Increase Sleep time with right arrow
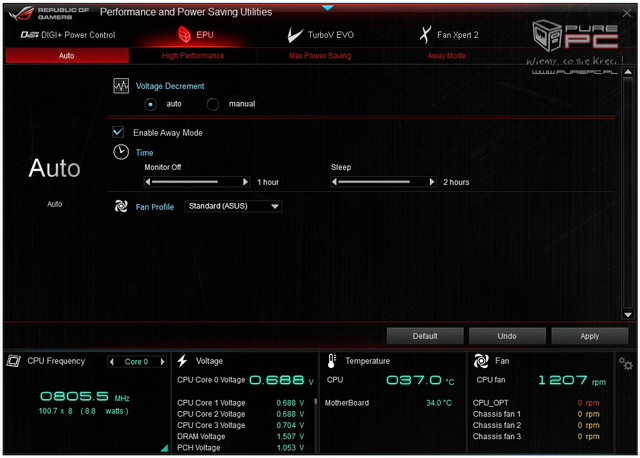 (x=432, y=182)
